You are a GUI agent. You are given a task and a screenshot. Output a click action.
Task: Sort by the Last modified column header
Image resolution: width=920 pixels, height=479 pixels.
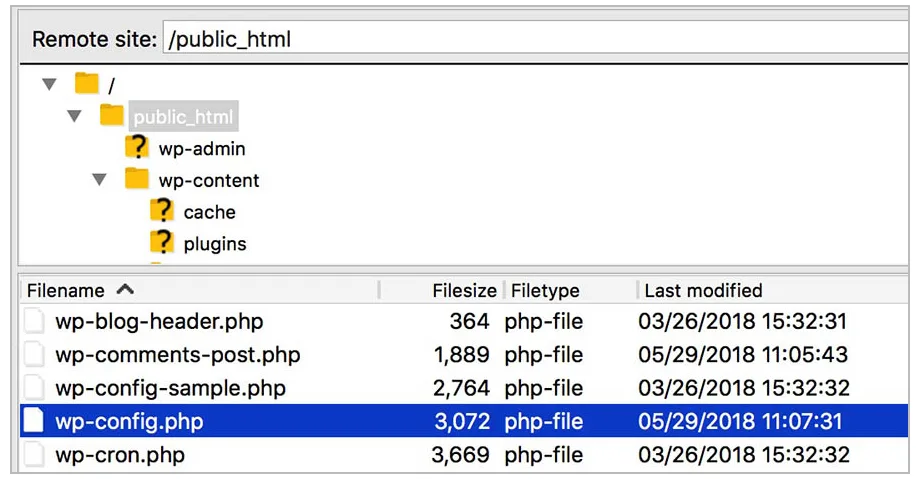pyautogui.click(x=703, y=291)
